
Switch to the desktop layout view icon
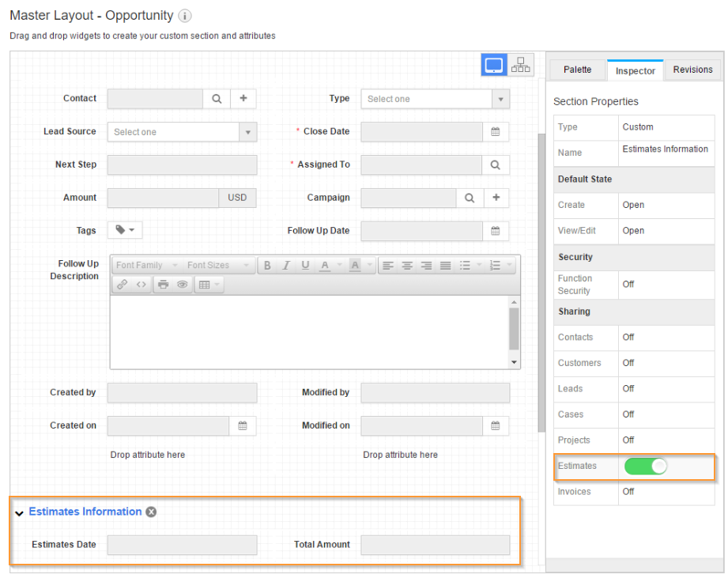pyautogui.click(x=494, y=66)
